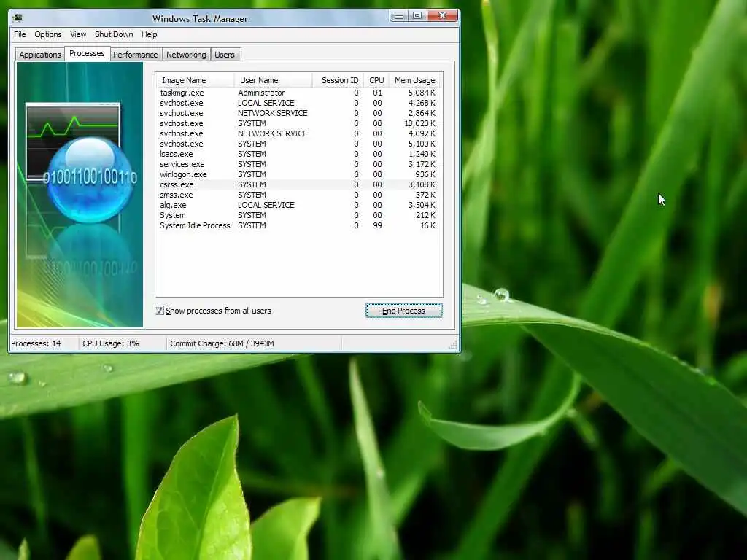Open the View menu
Screen dimensions: 747x560
coord(78,34)
